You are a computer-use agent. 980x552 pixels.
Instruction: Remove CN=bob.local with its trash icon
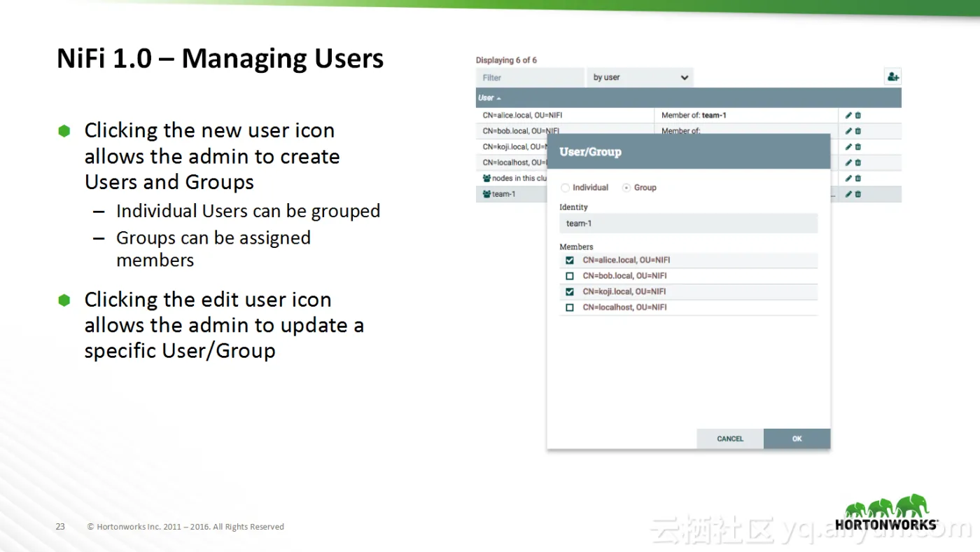click(858, 131)
